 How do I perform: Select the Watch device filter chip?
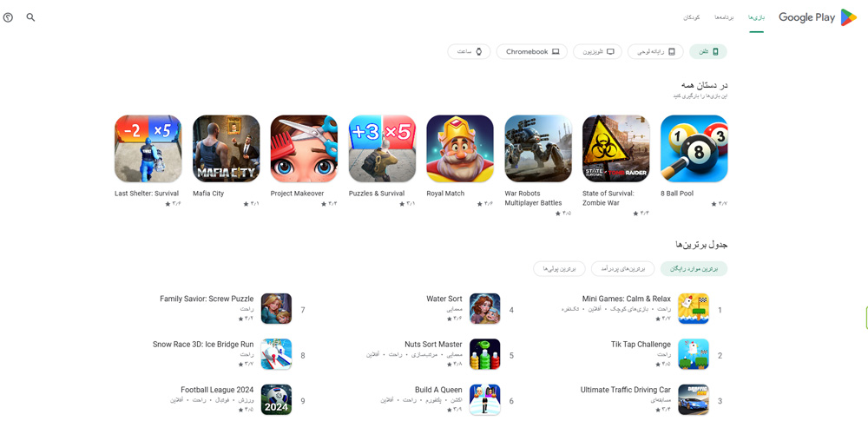470,51
